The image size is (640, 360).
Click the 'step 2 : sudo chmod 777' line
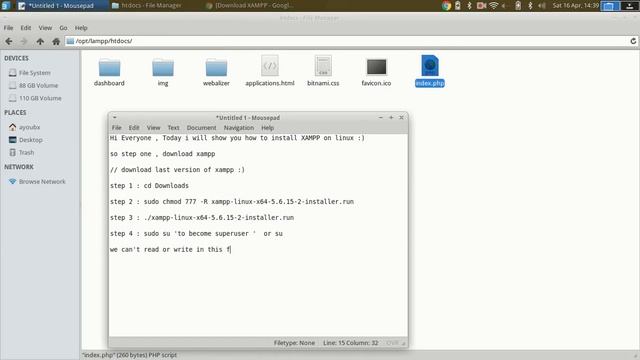coord(232,202)
